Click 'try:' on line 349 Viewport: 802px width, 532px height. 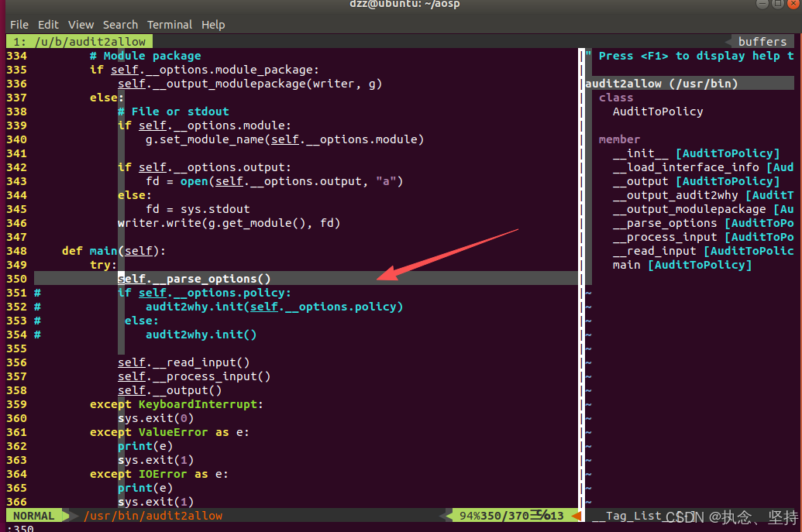pyautogui.click(x=103, y=265)
